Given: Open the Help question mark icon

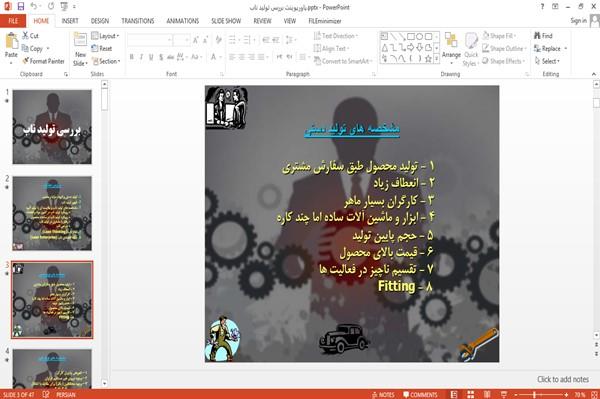Looking at the screenshot, I should (542, 7).
